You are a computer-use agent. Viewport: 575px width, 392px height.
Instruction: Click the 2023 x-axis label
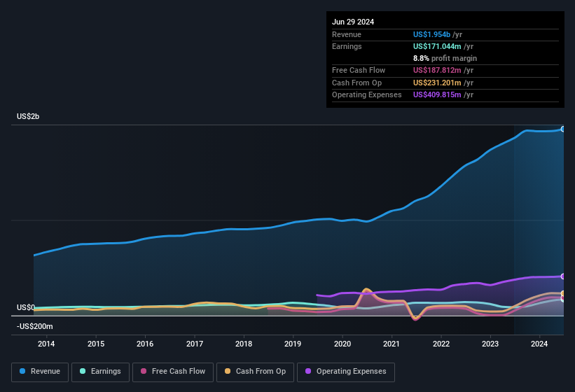pyautogui.click(x=490, y=344)
